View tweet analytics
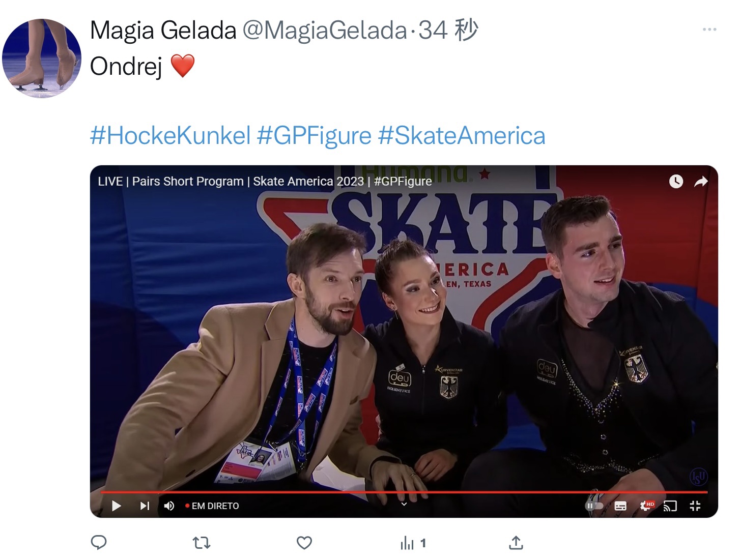The width and height of the screenshot is (739, 560). pyautogui.click(x=413, y=543)
